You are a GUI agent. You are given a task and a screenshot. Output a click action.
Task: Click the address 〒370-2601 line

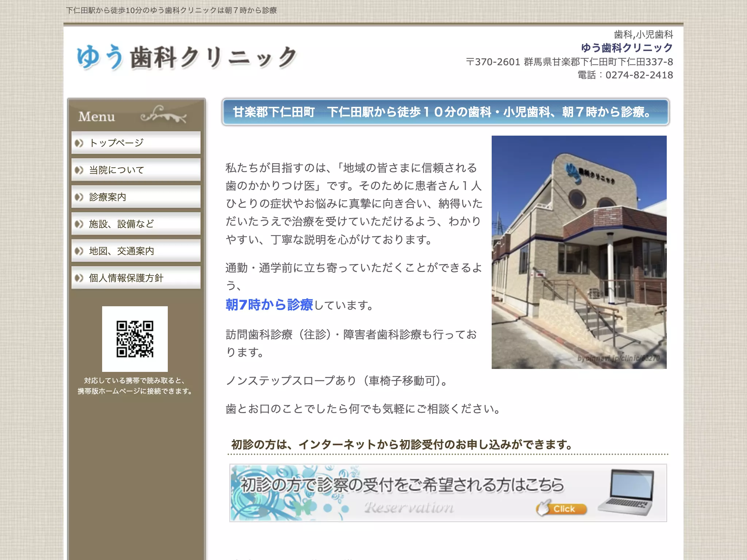click(x=569, y=62)
